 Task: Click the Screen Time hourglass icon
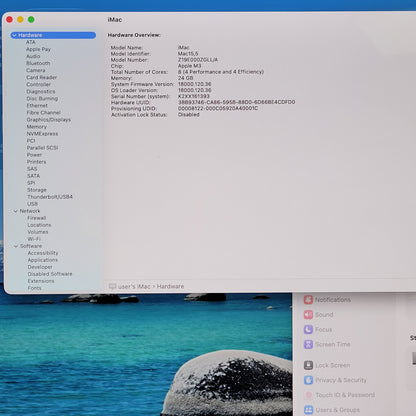coord(308,344)
